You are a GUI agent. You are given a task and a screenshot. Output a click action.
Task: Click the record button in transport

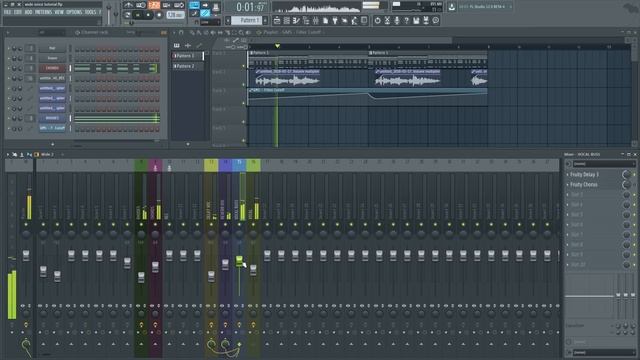pos(159,15)
